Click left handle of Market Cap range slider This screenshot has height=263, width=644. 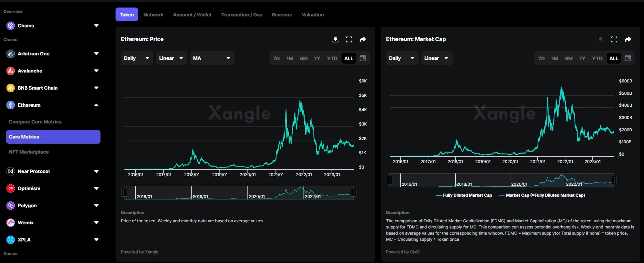click(x=389, y=180)
